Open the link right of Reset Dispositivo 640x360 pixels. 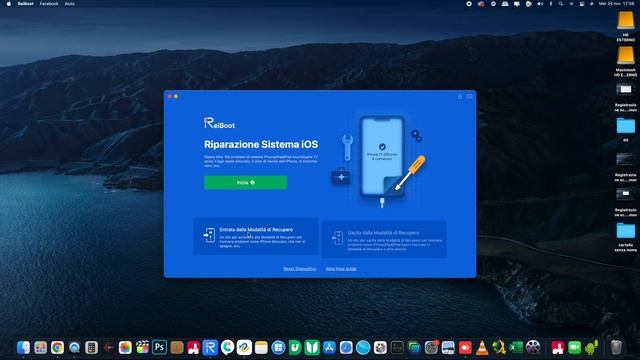(x=341, y=269)
